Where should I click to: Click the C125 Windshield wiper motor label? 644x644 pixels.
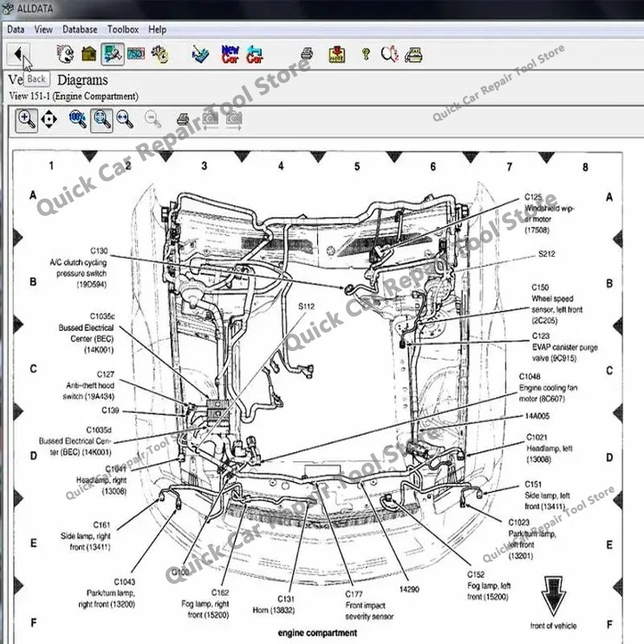point(548,213)
